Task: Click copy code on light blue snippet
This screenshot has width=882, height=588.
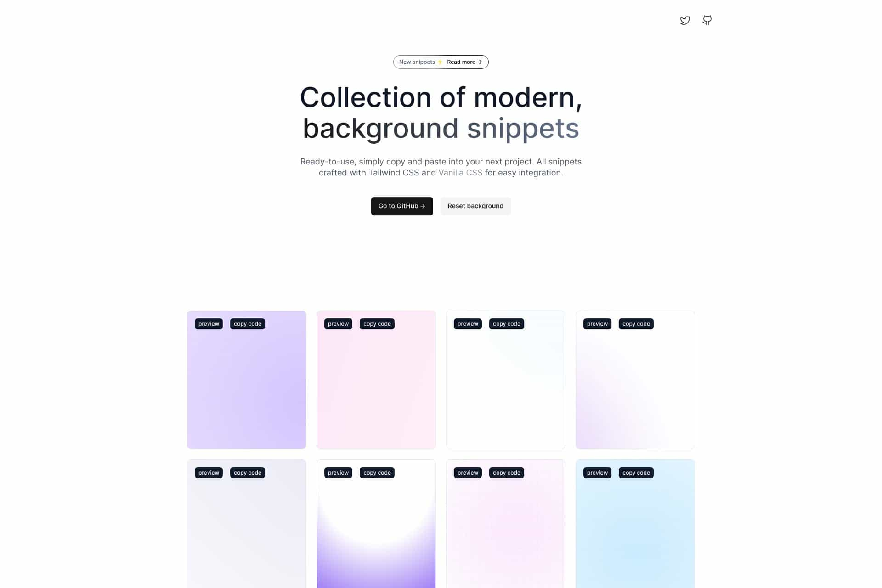Action: (636, 473)
